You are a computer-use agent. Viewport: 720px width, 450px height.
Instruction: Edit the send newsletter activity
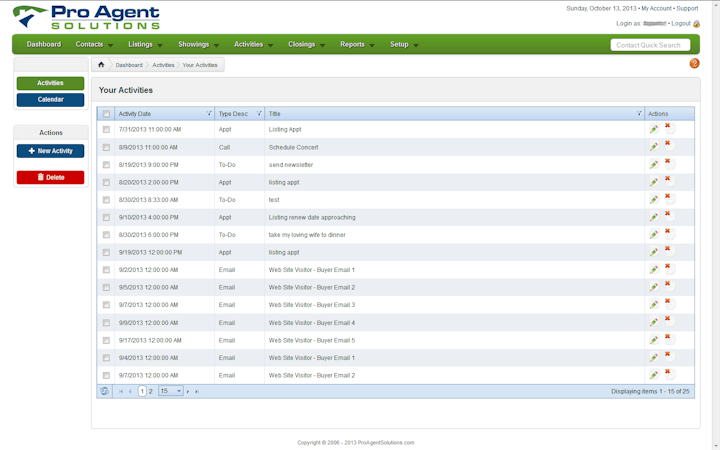click(x=654, y=164)
